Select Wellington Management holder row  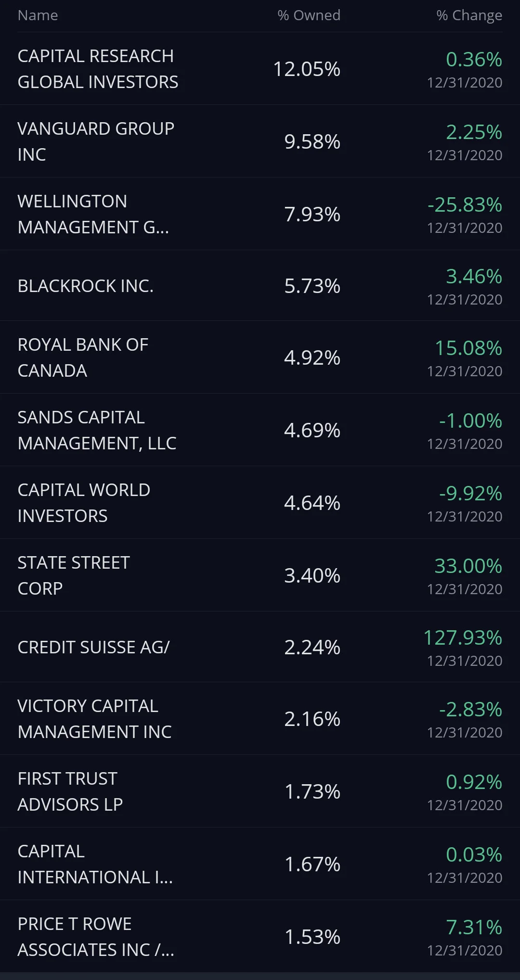point(260,214)
